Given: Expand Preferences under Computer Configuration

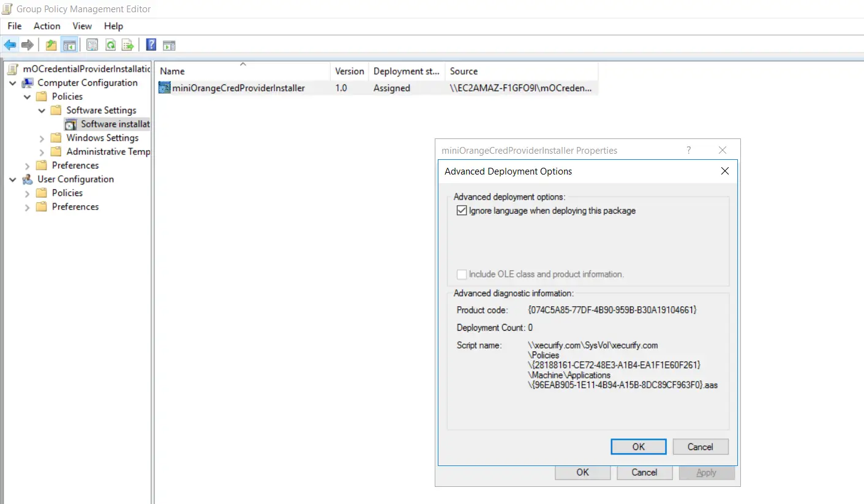Looking at the screenshot, I should pyautogui.click(x=28, y=165).
